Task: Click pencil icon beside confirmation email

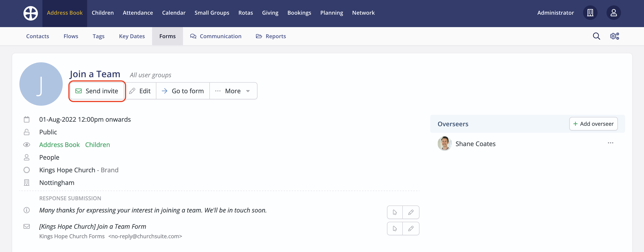Action: coord(410,229)
